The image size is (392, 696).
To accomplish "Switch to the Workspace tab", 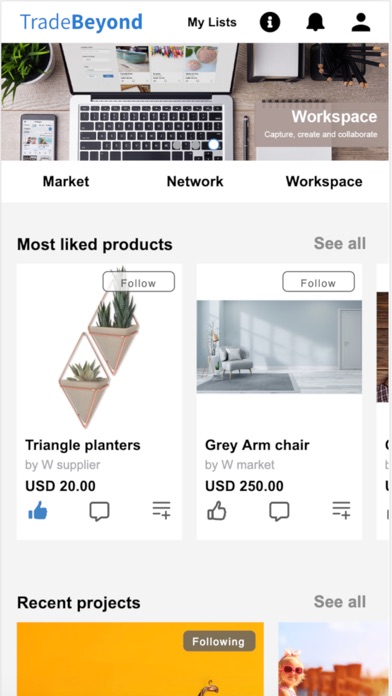I will 324,181.
